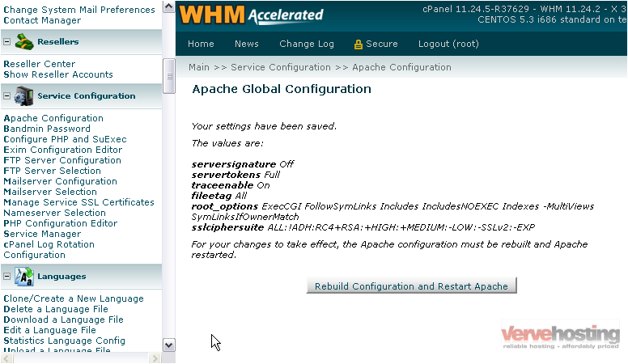Open the Change Log menu item
This screenshot has width=628, height=364.
(x=307, y=44)
